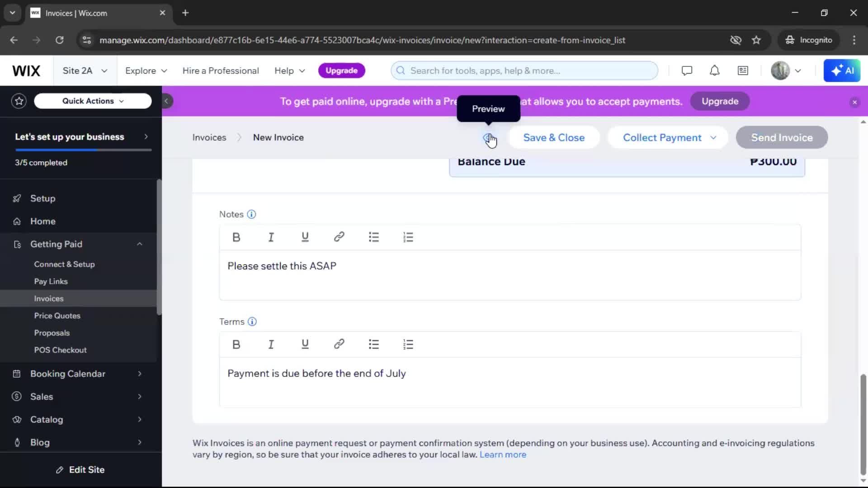Open Connect & Setup page
The width and height of the screenshot is (868, 488).
(x=64, y=264)
